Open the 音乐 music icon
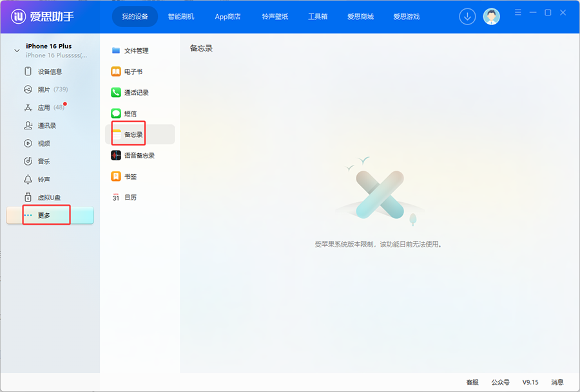 (28, 162)
